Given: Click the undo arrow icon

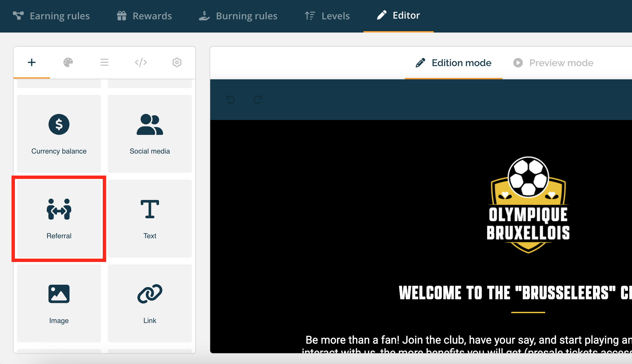Looking at the screenshot, I should pos(231,100).
